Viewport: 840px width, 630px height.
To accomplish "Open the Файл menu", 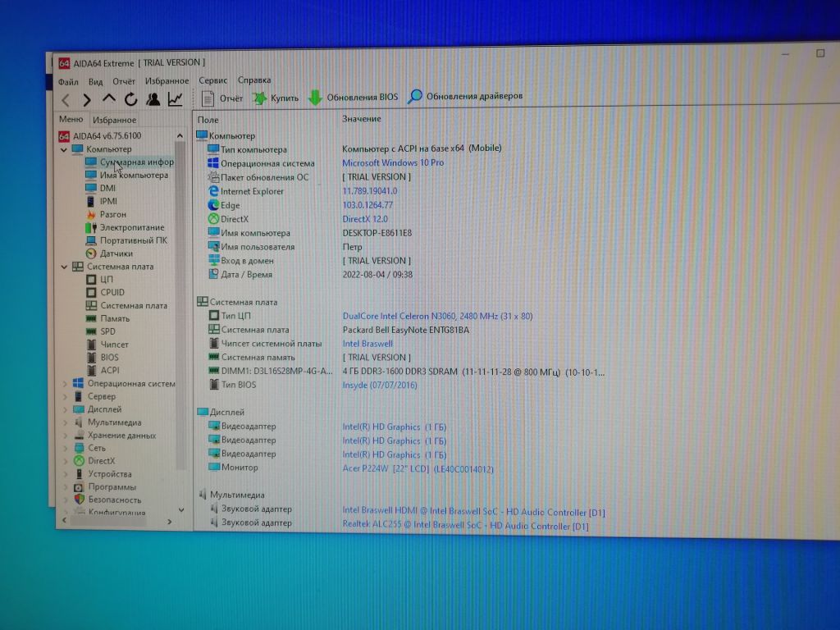I will (68, 82).
